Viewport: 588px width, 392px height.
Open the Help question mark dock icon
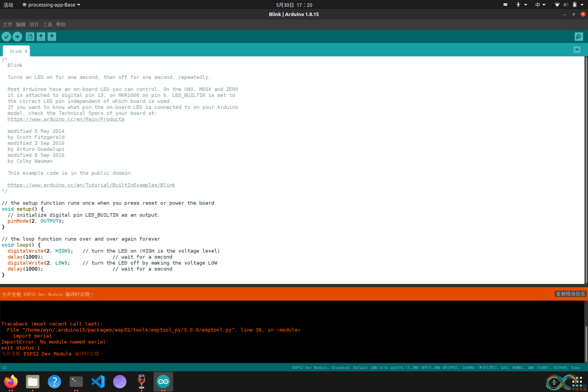pyautogui.click(x=54, y=381)
